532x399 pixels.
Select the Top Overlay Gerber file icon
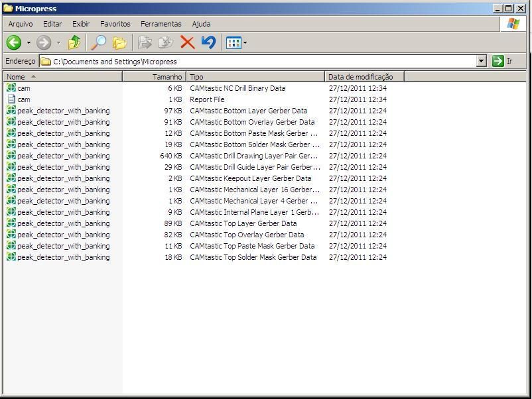coord(11,234)
